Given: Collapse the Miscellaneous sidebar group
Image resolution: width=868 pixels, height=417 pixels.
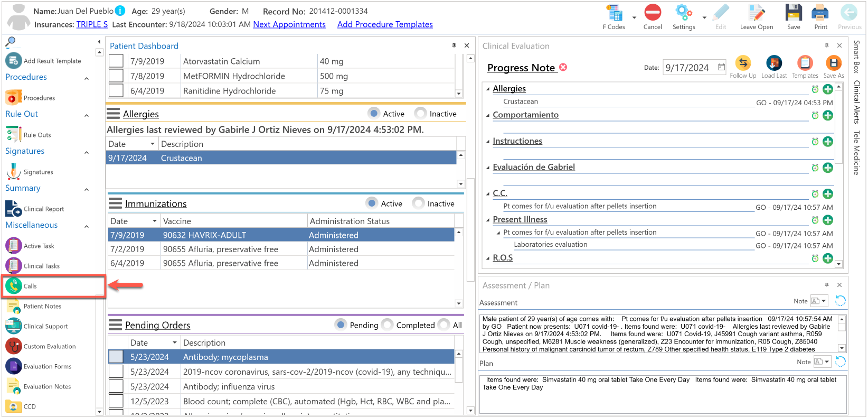Looking at the screenshot, I should (87, 226).
